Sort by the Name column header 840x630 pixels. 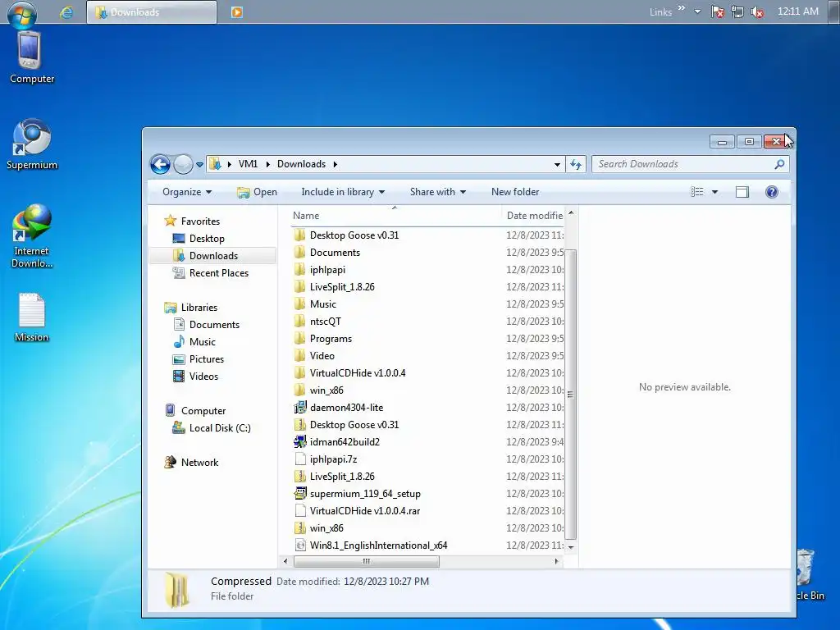pyautogui.click(x=395, y=216)
